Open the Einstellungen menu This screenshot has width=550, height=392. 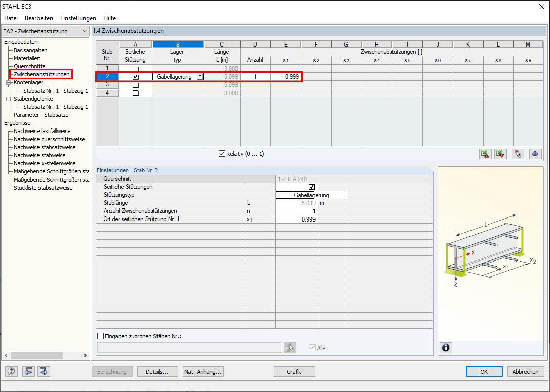pos(78,18)
